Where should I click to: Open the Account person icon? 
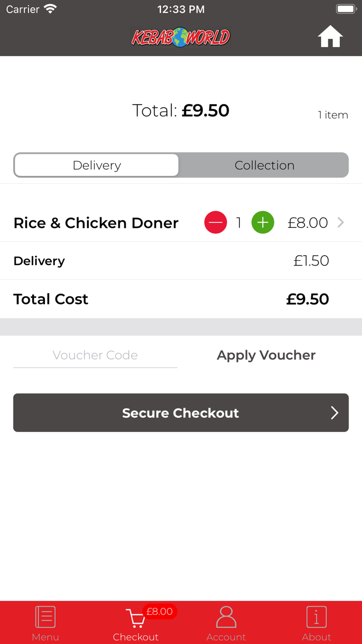click(226, 617)
